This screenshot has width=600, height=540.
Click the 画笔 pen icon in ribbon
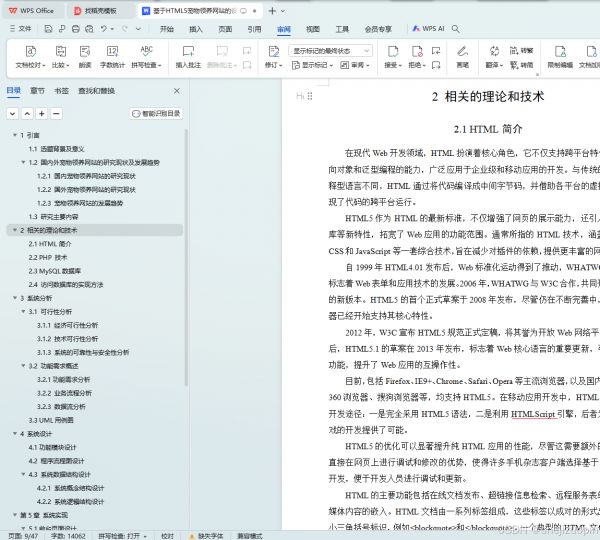[x=462, y=52]
